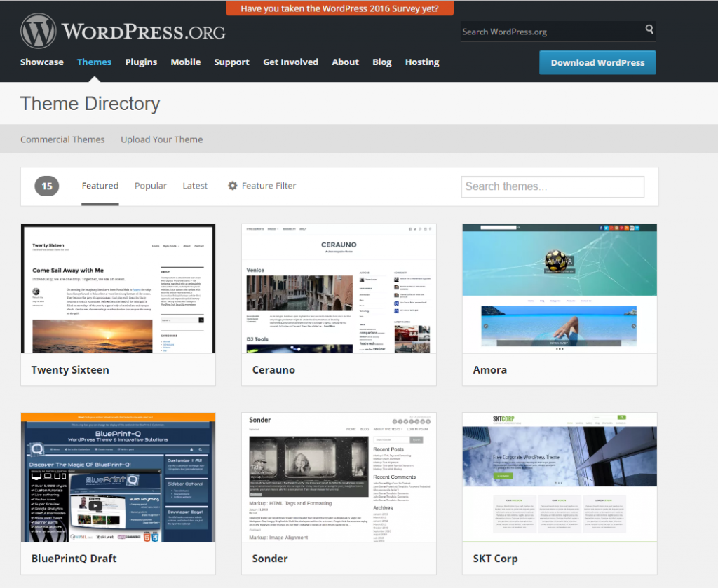718x588 pixels.
Task: Open the Amora theme preview thumbnail
Action: click(560, 289)
